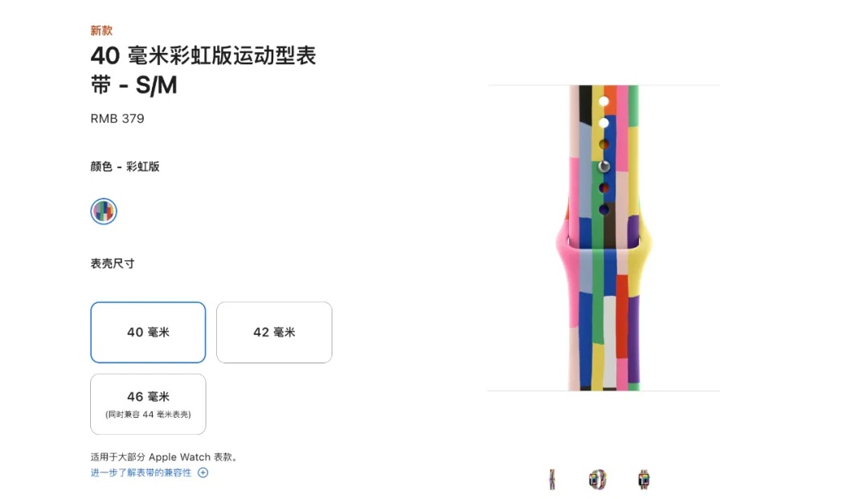Click the 40 毫米彩虹版运动型表带 product title
This screenshot has height=499, width=868.
pos(203,70)
